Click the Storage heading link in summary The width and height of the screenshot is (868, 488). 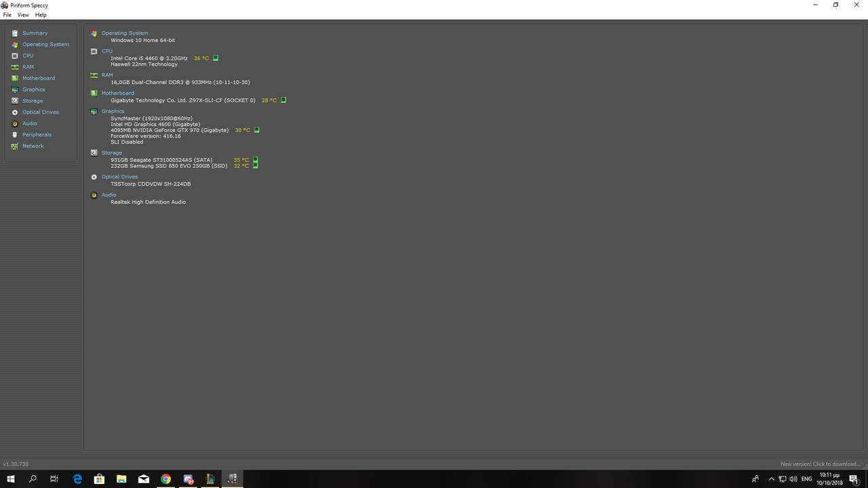(x=112, y=152)
